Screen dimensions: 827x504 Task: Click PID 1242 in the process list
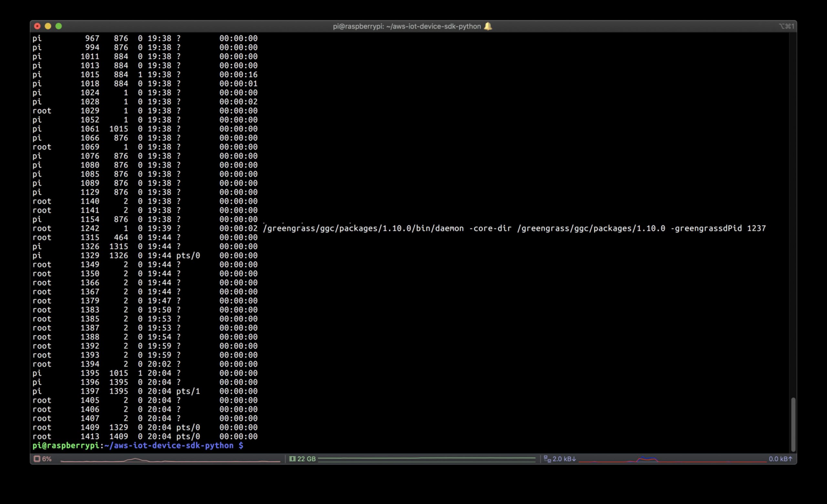coord(89,228)
